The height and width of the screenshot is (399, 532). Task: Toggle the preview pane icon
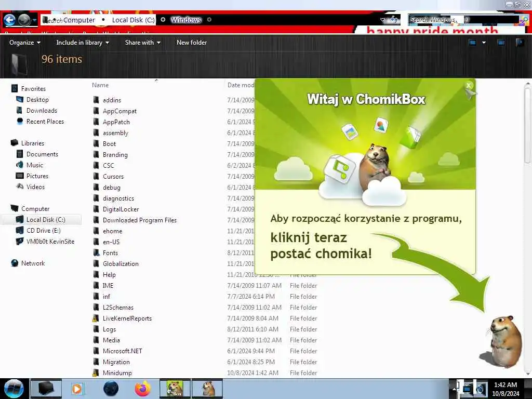[501, 43]
